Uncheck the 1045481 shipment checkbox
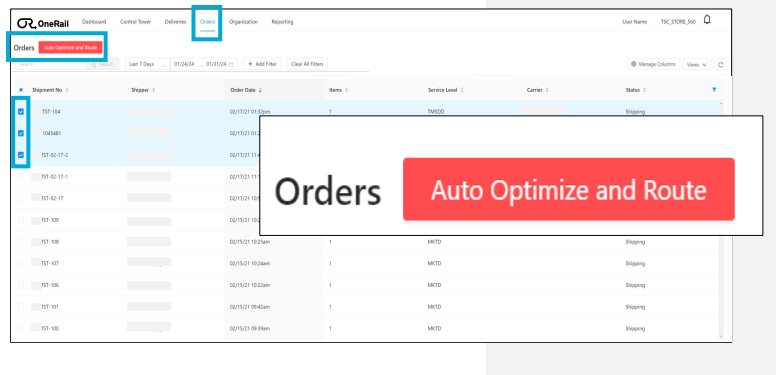The height and width of the screenshot is (375, 776). pos(21,133)
